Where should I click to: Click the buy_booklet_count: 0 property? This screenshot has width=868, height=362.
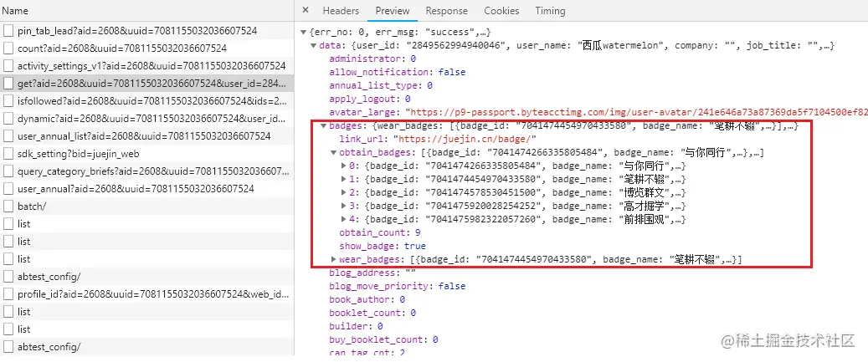point(383,339)
